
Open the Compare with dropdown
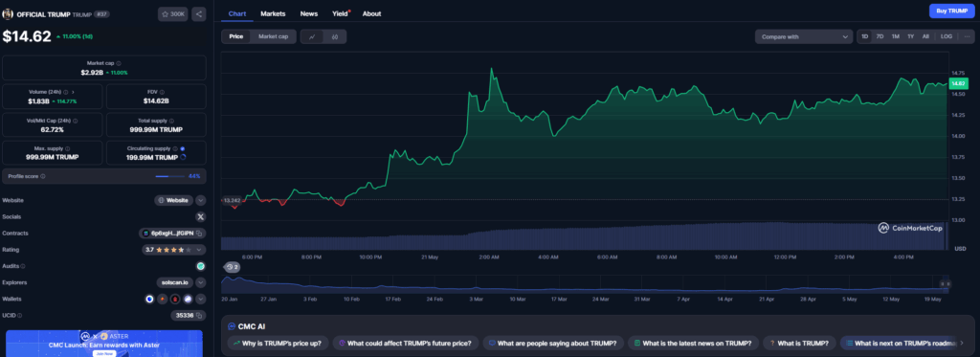(803, 37)
